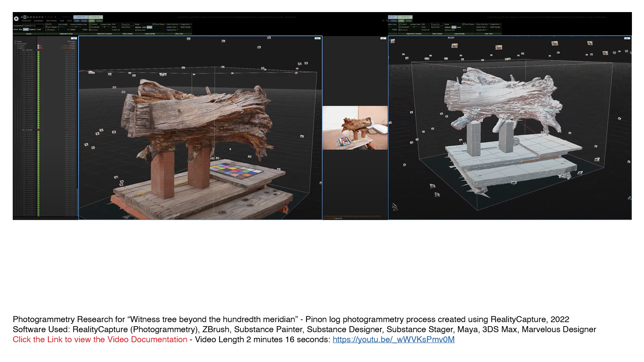Expand the Clipping Box dropdown
The height and width of the screenshot is (362, 644).
tap(172, 30)
